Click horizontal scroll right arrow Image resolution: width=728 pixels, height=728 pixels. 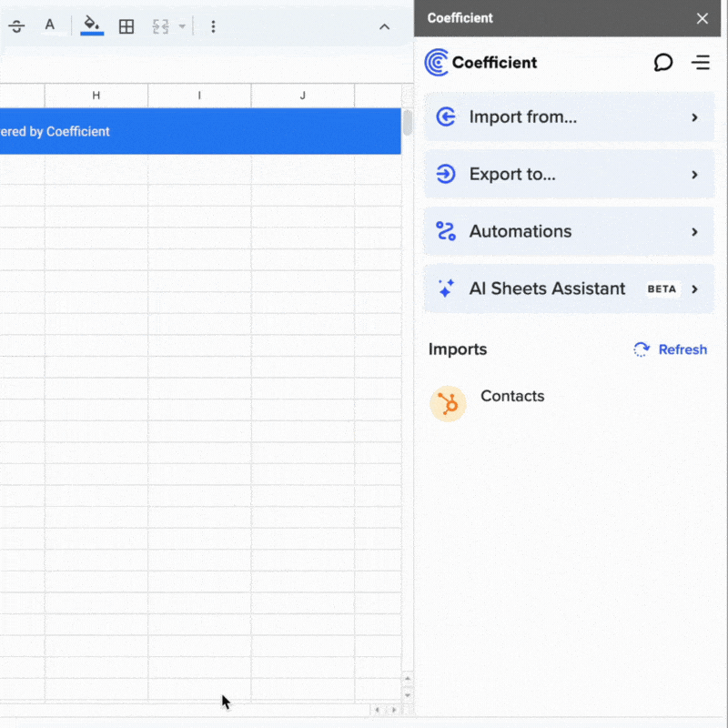click(x=394, y=710)
